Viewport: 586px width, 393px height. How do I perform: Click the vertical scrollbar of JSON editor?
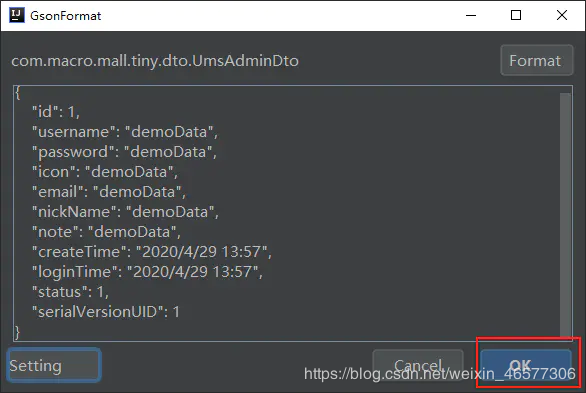coord(565,214)
